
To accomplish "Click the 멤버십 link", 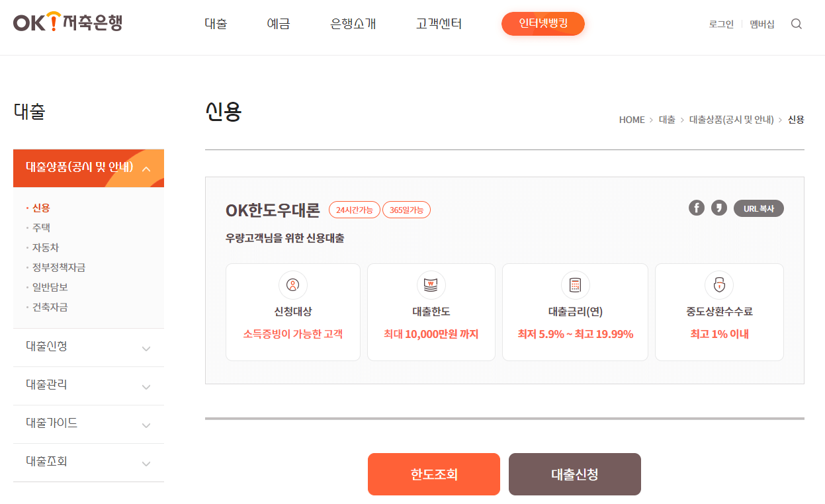I will 762,24.
